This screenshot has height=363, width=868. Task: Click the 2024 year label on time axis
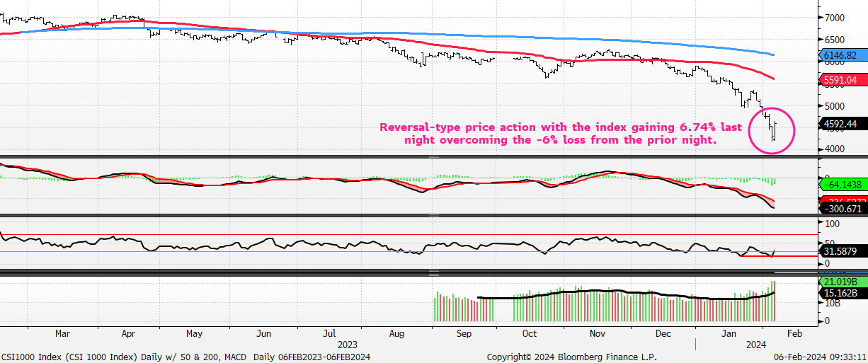point(758,344)
